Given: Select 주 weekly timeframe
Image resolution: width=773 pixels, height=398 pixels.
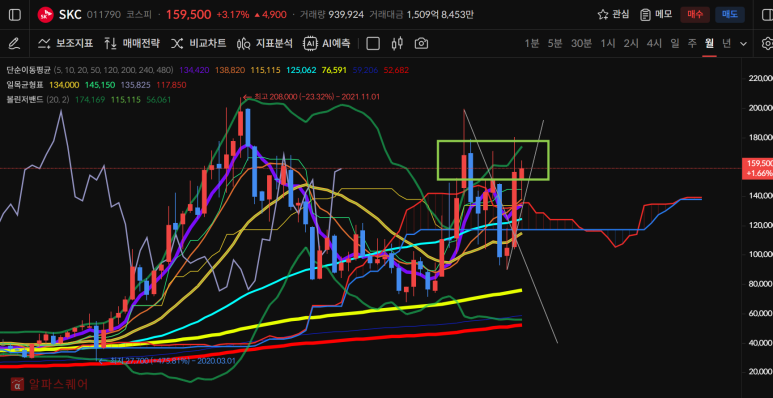Looking at the screenshot, I should 692,43.
